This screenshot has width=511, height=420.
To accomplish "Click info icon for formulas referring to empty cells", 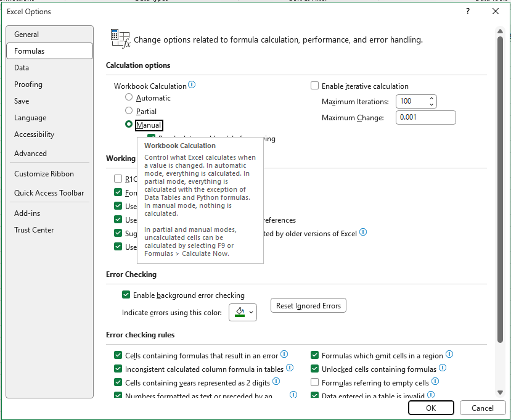I will tap(435, 381).
